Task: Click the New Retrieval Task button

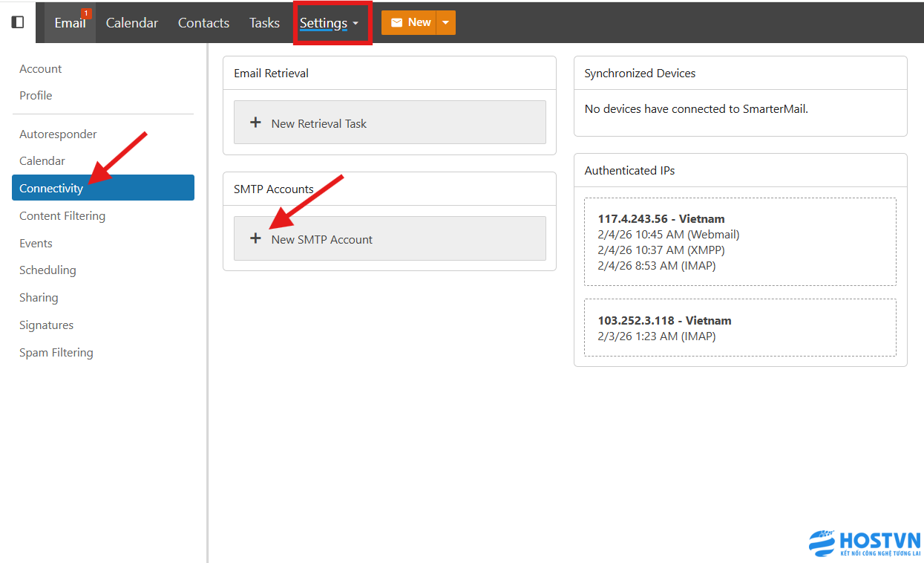Action: pos(390,123)
